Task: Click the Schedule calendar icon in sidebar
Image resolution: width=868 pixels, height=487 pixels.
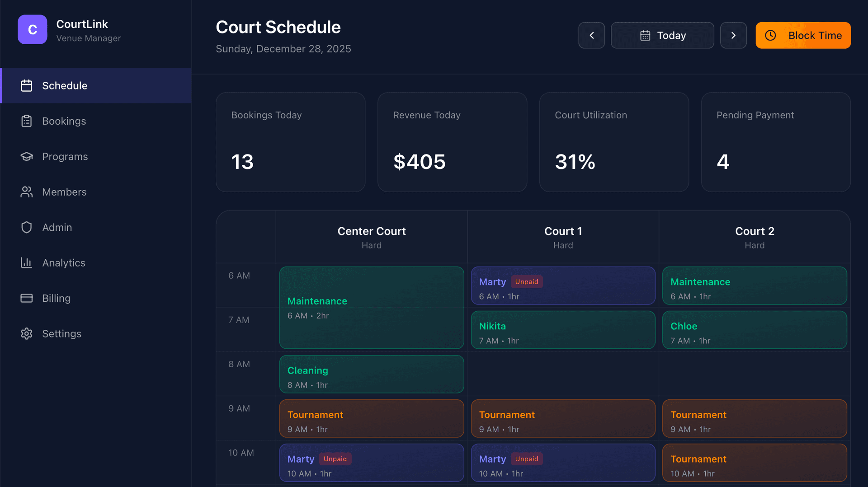Action: click(27, 85)
